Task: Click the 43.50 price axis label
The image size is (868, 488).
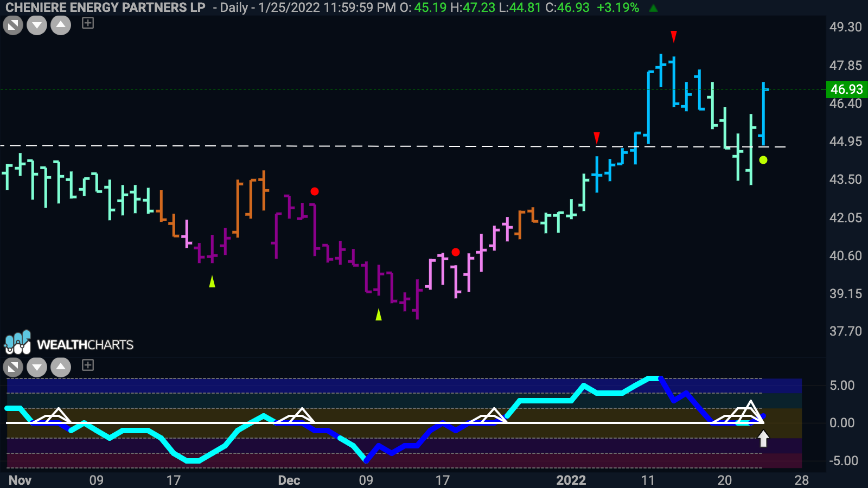Action: point(845,179)
